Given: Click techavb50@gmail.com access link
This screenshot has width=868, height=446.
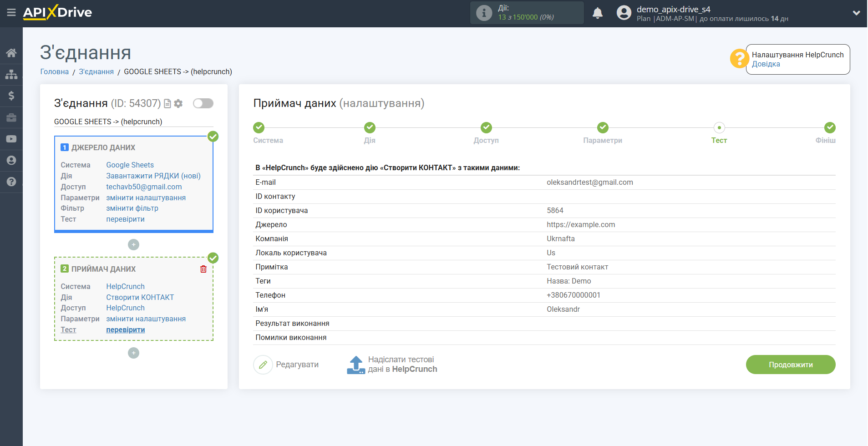Looking at the screenshot, I should point(144,187).
